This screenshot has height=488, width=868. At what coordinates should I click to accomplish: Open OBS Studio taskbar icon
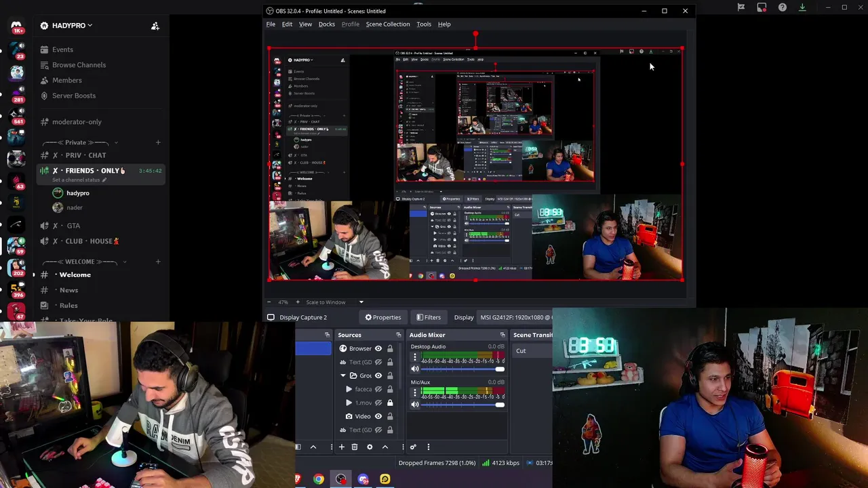[x=341, y=479]
